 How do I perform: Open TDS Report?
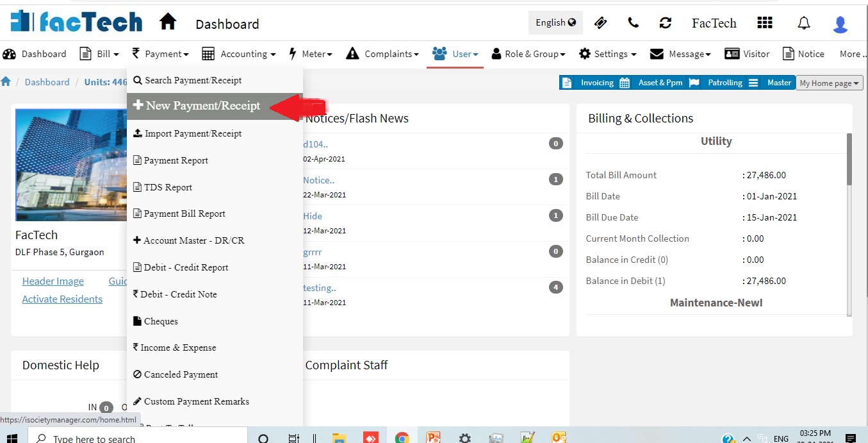click(x=215, y=187)
